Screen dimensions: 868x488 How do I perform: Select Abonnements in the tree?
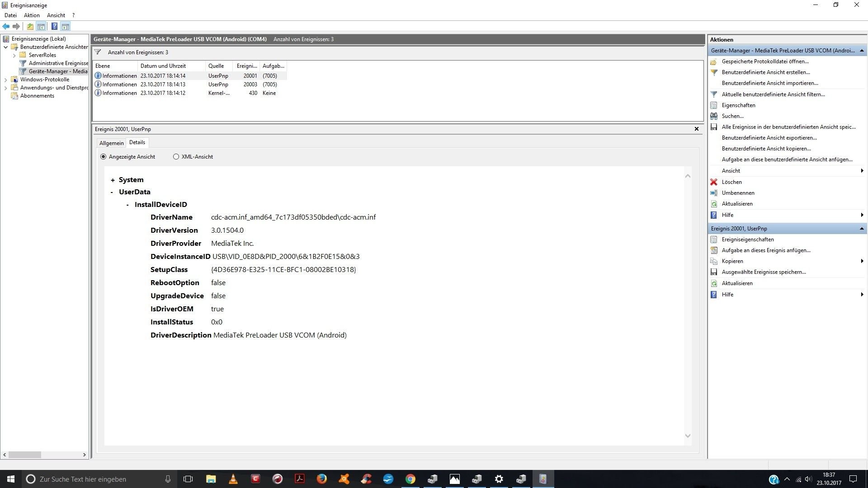click(x=37, y=96)
